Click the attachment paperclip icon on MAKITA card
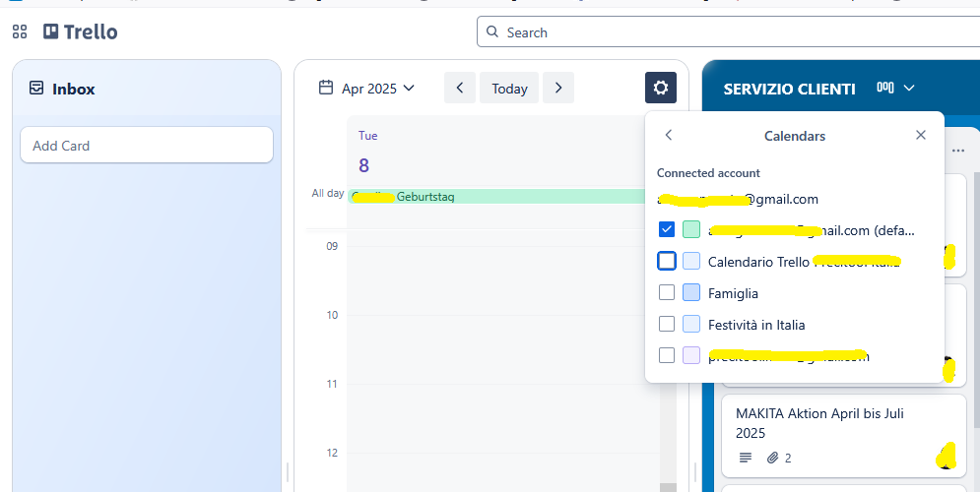 click(772, 458)
